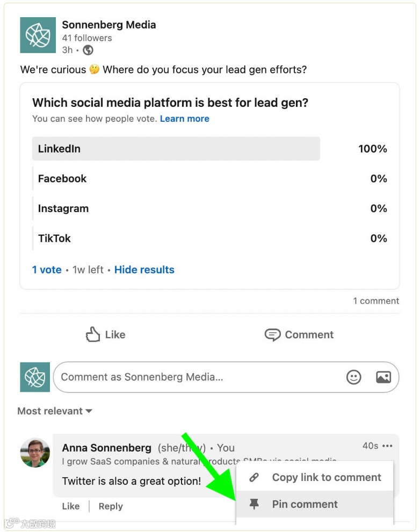Expand the Most relevant sort dropdown
The width and height of the screenshot is (420, 532).
[x=55, y=411]
